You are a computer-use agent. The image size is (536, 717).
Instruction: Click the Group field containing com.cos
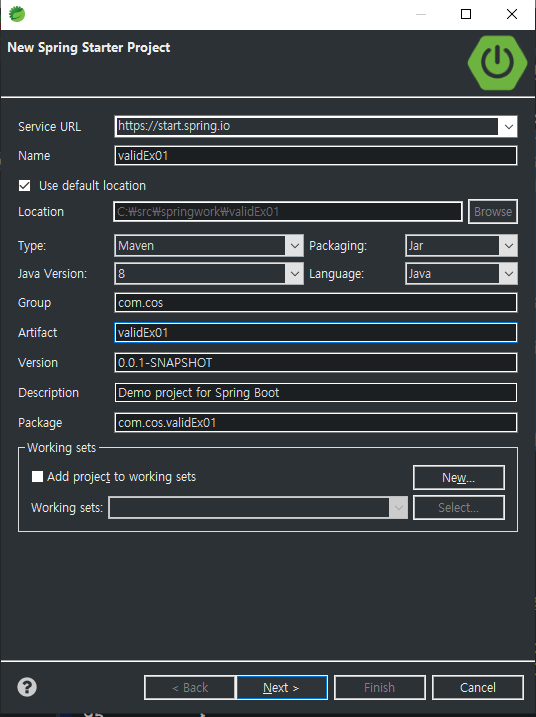[316, 303]
